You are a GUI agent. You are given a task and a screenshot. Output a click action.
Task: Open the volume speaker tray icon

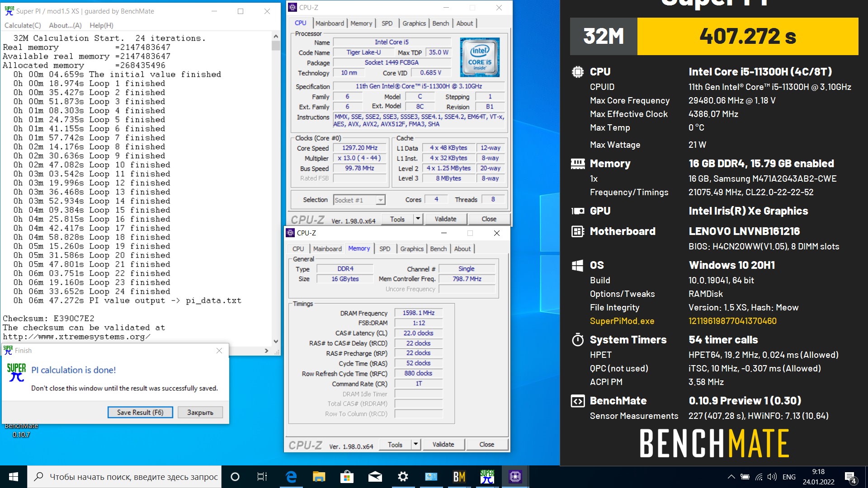pyautogui.click(x=772, y=477)
